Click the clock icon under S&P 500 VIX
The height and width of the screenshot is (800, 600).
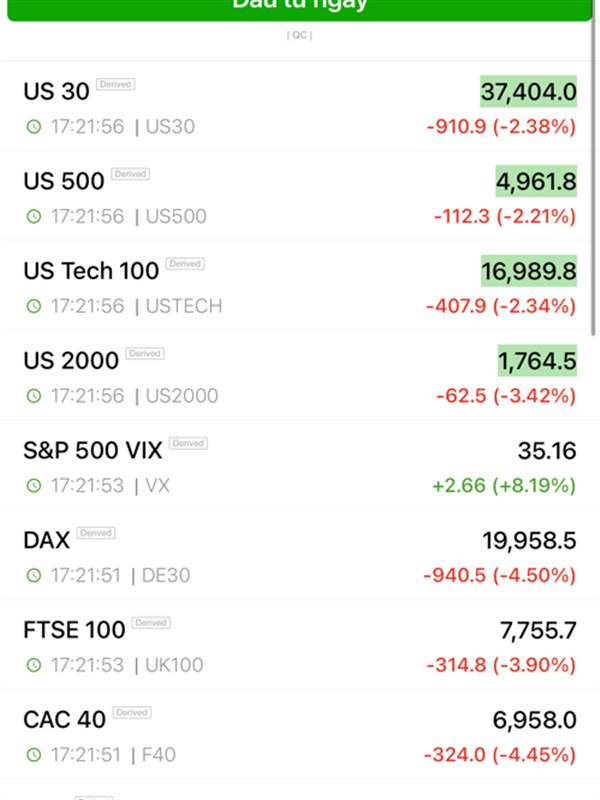point(34,486)
